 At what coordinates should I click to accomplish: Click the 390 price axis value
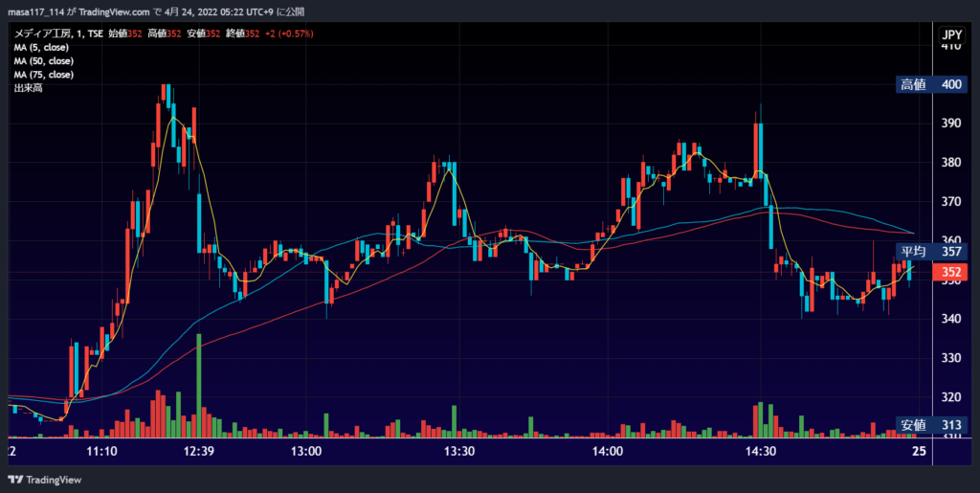pyautogui.click(x=950, y=123)
